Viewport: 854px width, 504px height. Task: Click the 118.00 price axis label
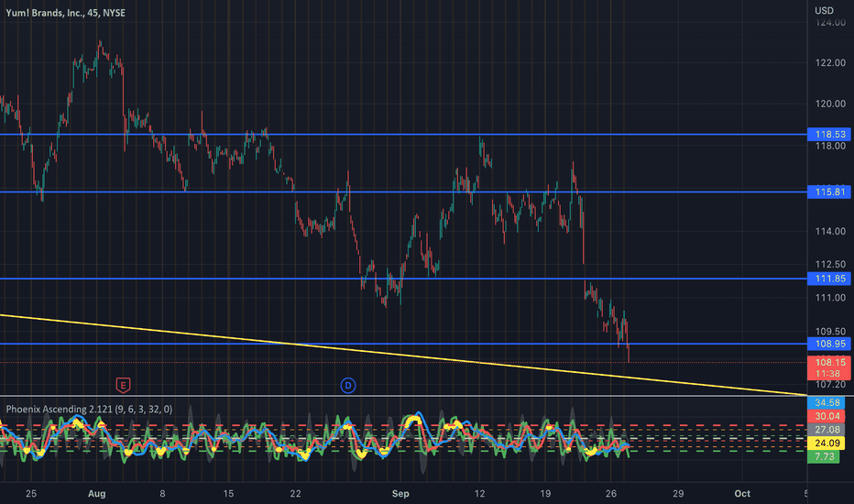pyautogui.click(x=830, y=146)
